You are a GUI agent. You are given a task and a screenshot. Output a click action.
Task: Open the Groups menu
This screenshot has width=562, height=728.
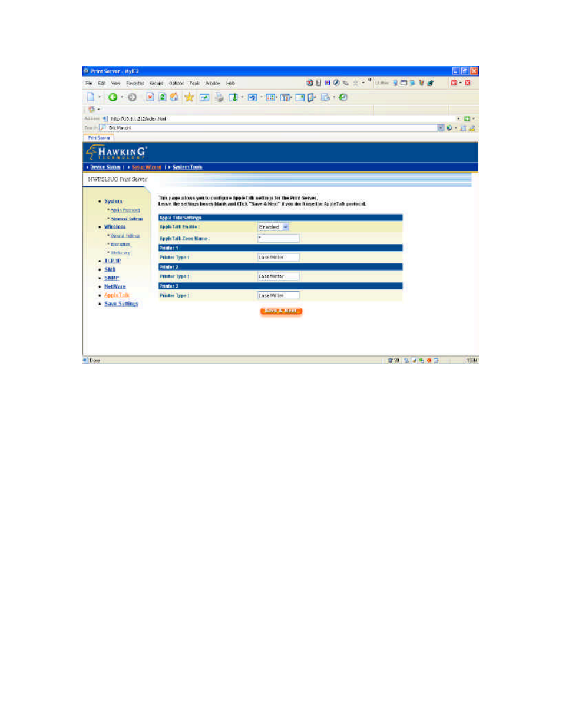tap(157, 83)
